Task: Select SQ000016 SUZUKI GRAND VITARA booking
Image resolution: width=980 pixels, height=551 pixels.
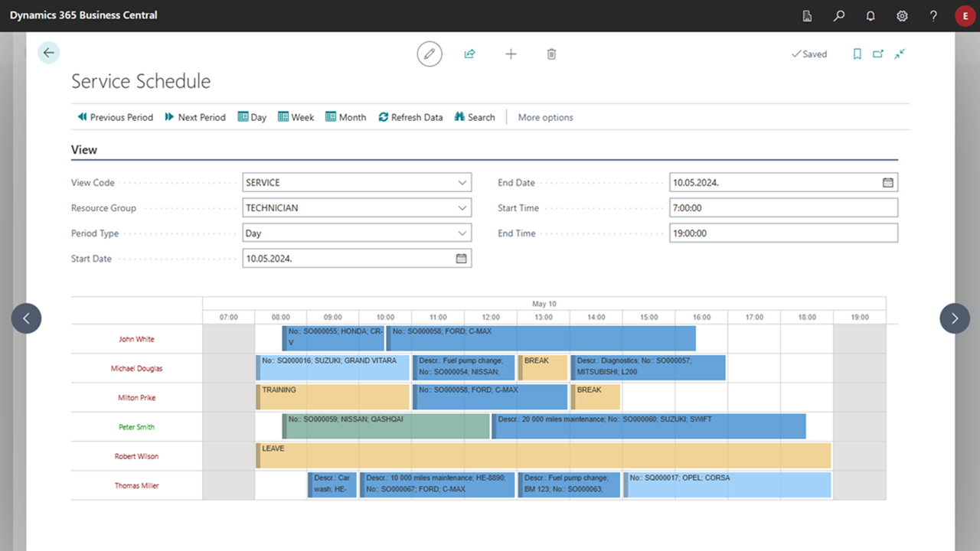Action: [332, 368]
